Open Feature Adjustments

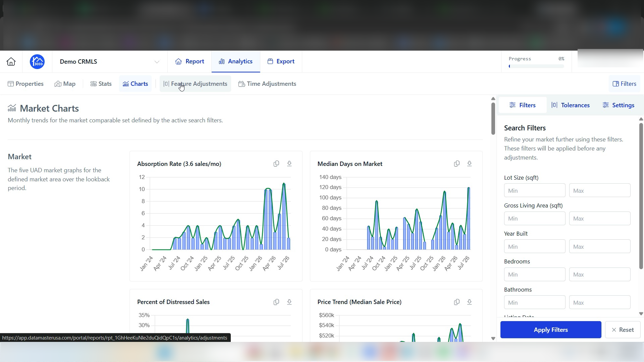[x=195, y=84]
